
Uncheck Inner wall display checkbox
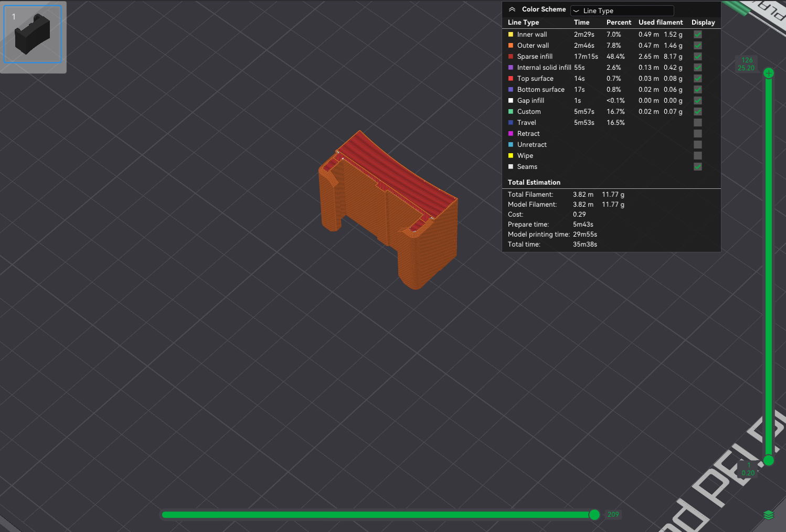pos(698,34)
